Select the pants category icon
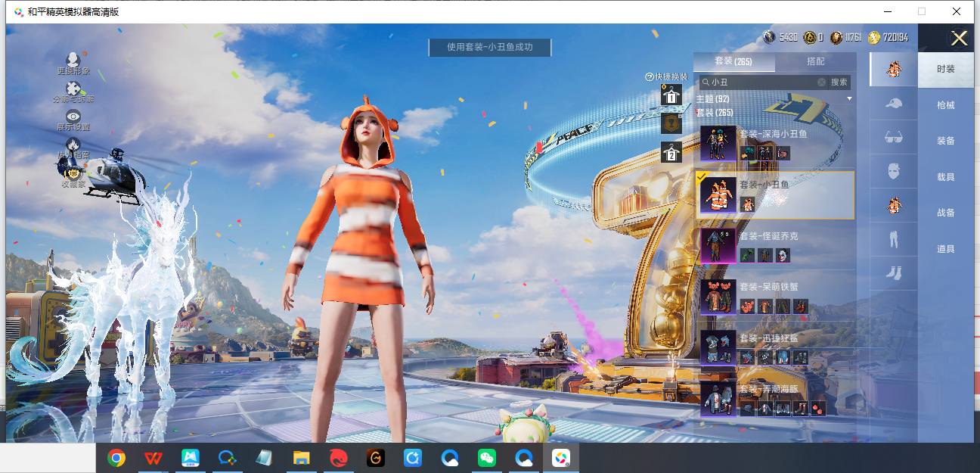Screen dimensions: 980x473 tap(894, 239)
